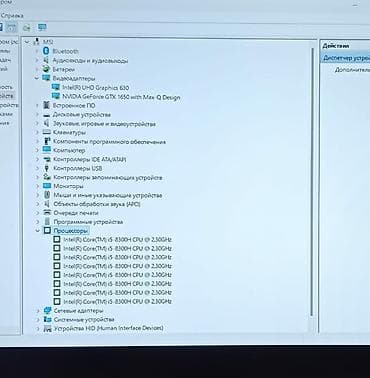
Task: Click the Сетевые адаптеры network icon
Action: pyautogui.click(x=48, y=310)
